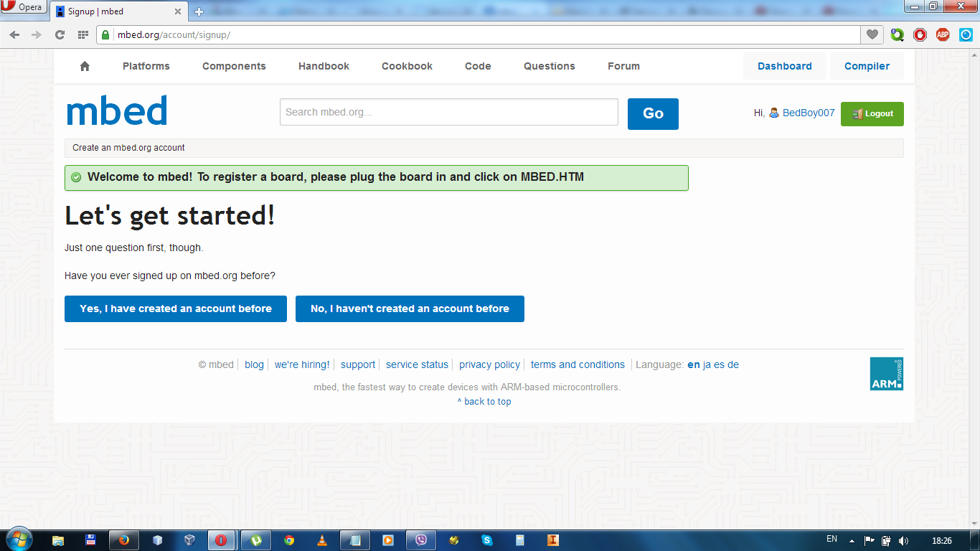
Task: Click the user avatar icon beside BedBoy007
Action: point(774,113)
